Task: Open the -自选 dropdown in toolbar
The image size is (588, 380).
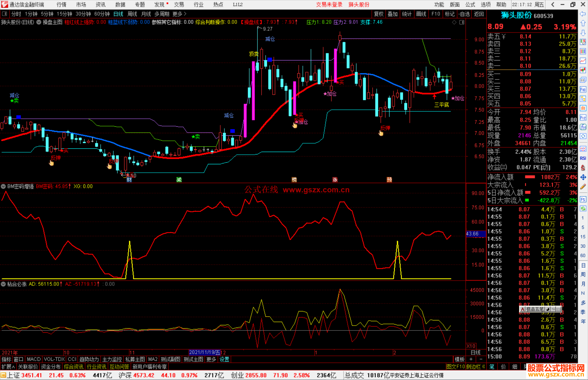Action: pos(464,14)
